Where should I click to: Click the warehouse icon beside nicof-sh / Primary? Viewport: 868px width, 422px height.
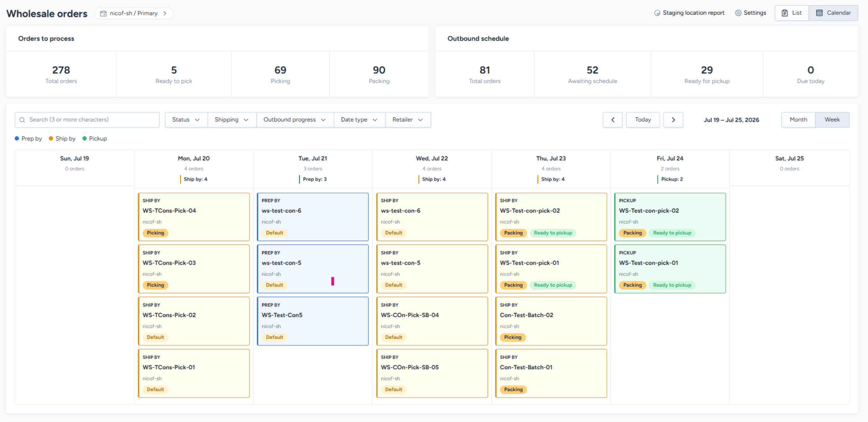(103, 14)
